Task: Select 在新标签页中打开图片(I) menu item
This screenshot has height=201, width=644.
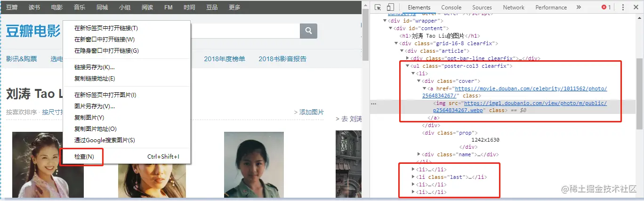Action: 127,95
